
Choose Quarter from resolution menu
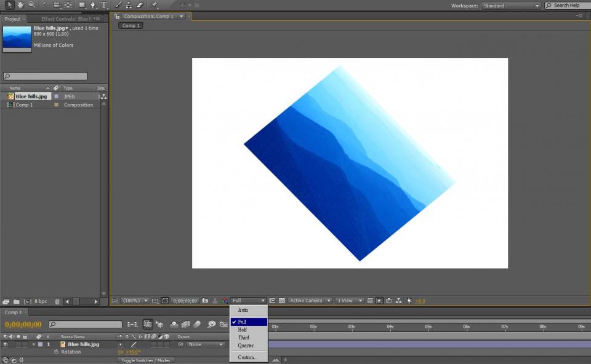pyautogui.click(x=245, y=346)
